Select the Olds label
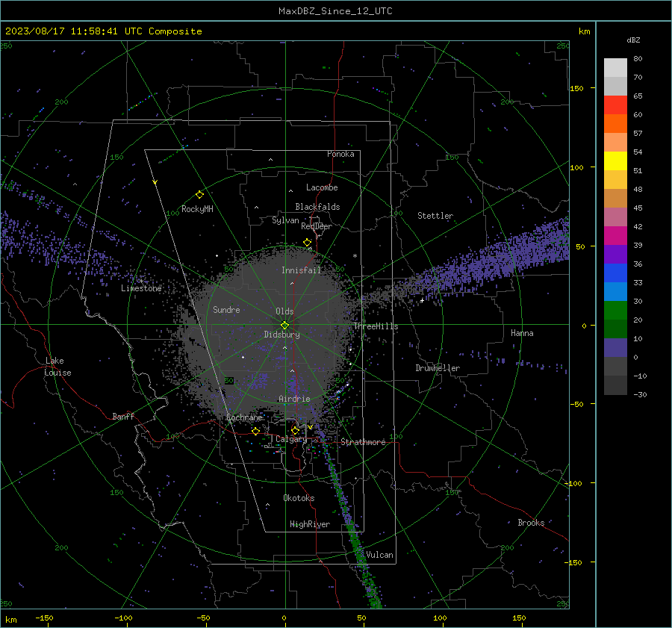Screen dimensions: 672x628 point(284,311)
